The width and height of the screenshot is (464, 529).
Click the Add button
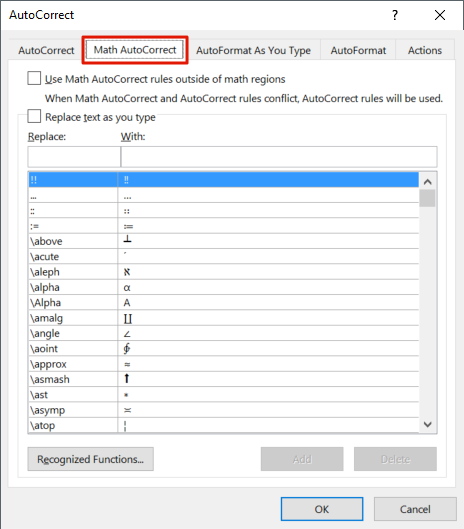click(x=302, y=459)
